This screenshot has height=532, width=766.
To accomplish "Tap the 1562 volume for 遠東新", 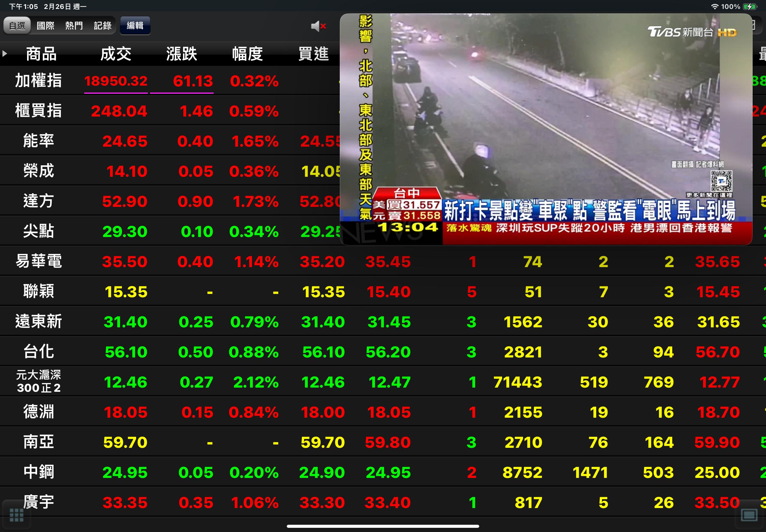I will click(523, 322).
